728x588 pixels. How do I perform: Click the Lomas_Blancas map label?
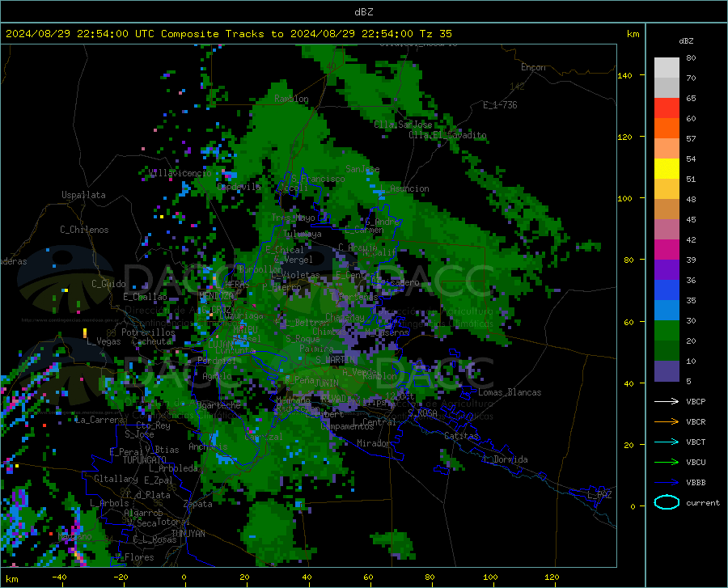click(x=510, y=392)
